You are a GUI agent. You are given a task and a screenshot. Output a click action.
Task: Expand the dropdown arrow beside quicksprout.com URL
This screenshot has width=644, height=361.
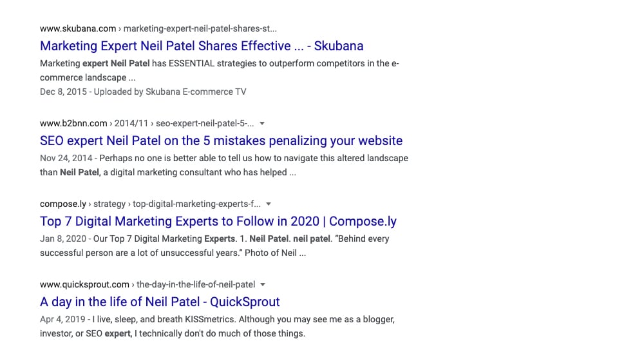tap(263, 284)
